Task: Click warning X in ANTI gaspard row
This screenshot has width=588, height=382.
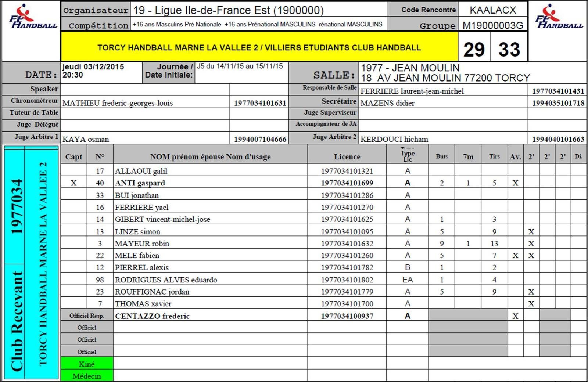Action: (x=515, y=183)
